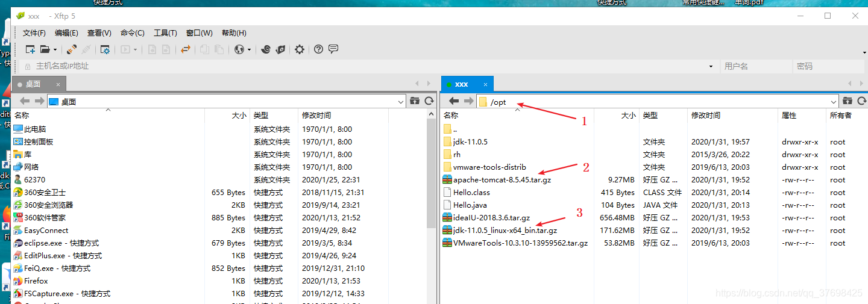This screenshot has width=868, height=304.
Task: Go back in remote /opt pane
Action: 454,101
